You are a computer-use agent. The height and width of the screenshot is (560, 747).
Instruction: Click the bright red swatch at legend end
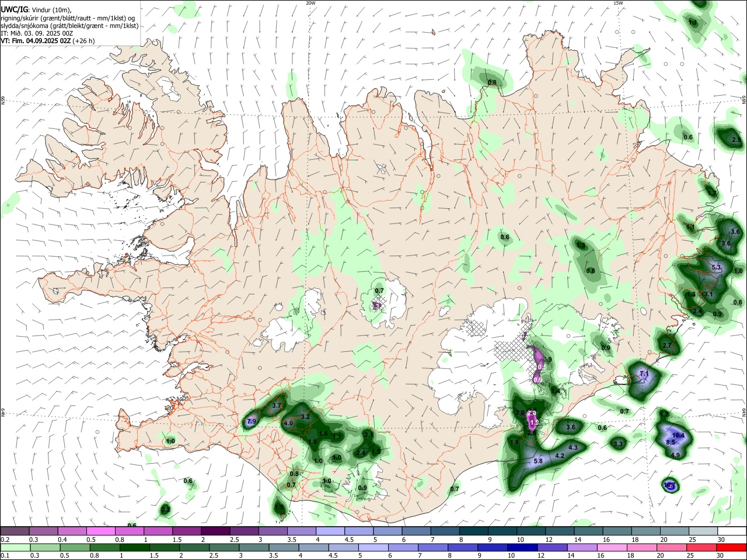[x=730, y=547]
